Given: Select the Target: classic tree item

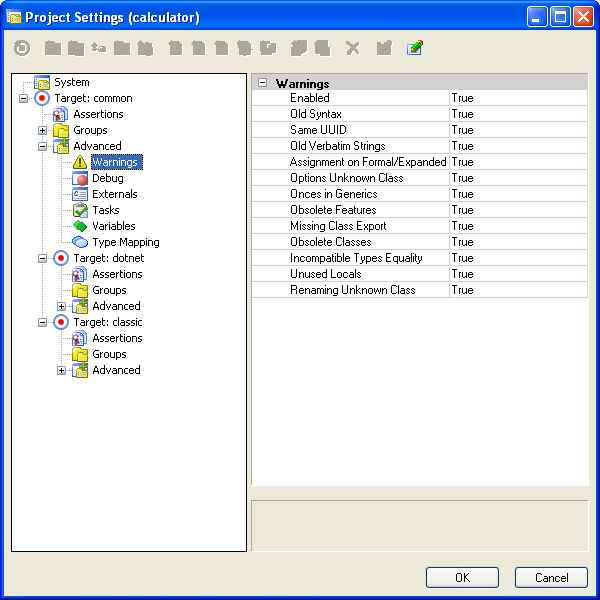Looking at the screenshot, I should [108, 322].
